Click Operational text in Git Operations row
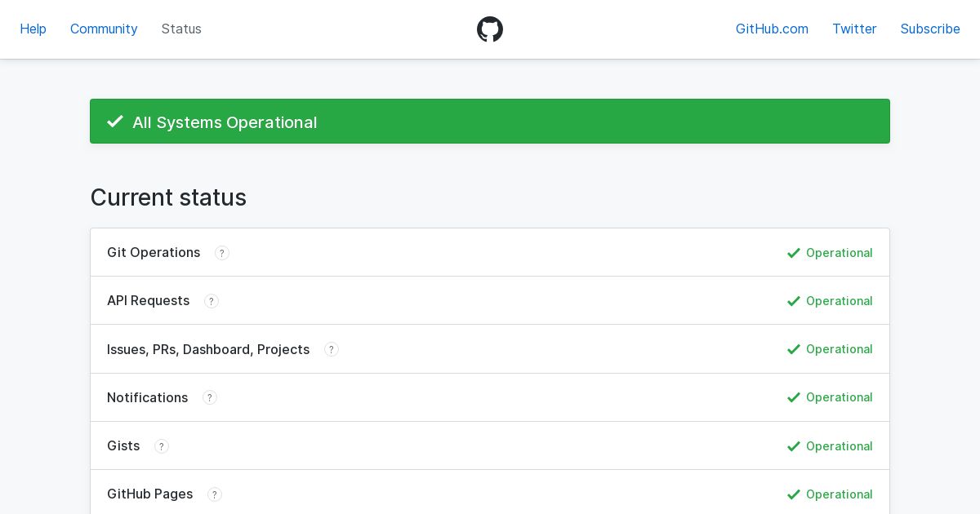Screen dimensions: 980x514 (x=840, y=253)
